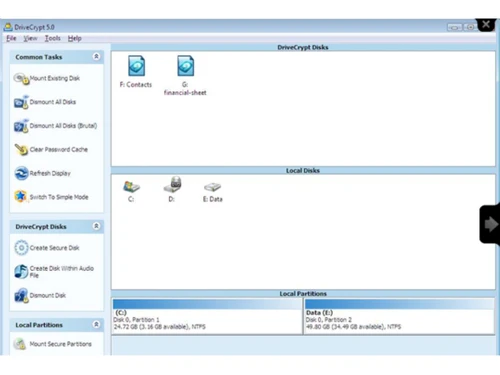Click the Create Disk Within Audio File icon
Screen dimensions: 500x375
click(21, 271)
